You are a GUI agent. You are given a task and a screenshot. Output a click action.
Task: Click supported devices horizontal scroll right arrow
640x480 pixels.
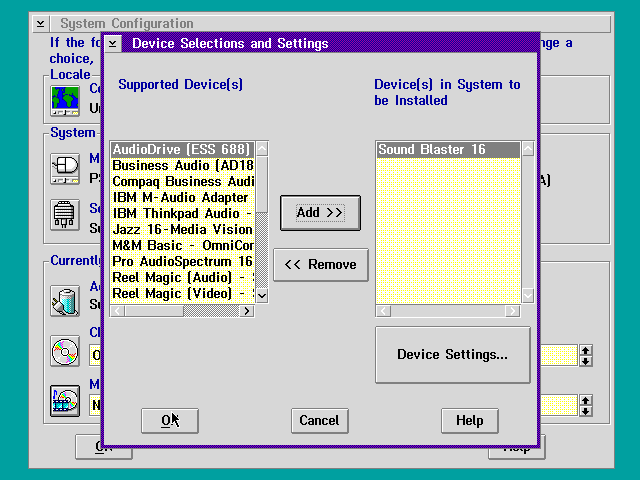[247, 311]
